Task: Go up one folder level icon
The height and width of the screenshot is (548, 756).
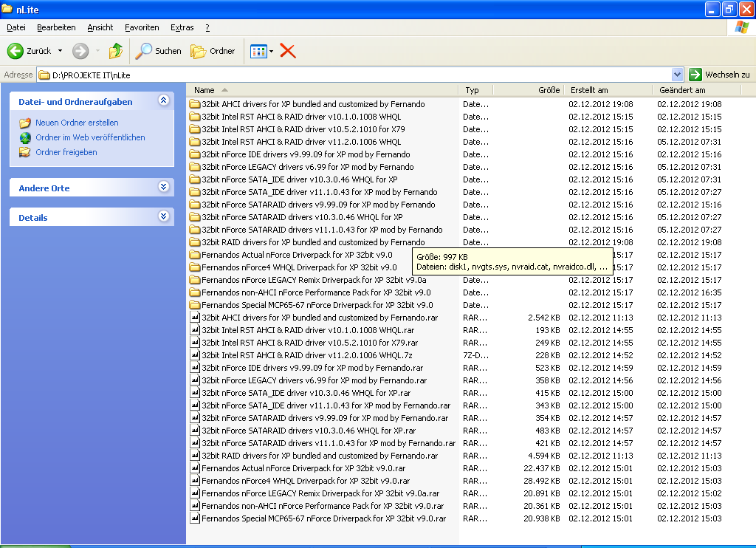Action: 116,51
